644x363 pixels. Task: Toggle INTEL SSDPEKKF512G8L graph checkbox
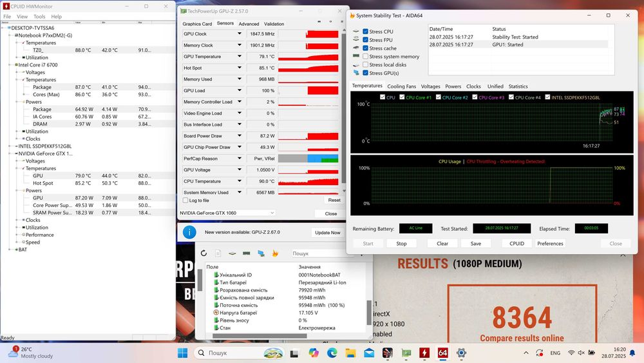click(547, 97)
